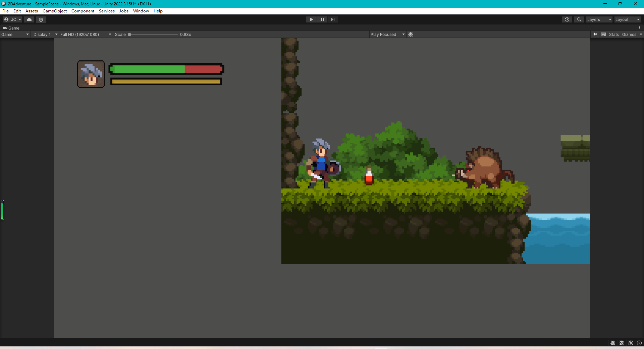644x349 pixels.
Task: Toggle the Gizmos button
Action: (x=629, y=35)
